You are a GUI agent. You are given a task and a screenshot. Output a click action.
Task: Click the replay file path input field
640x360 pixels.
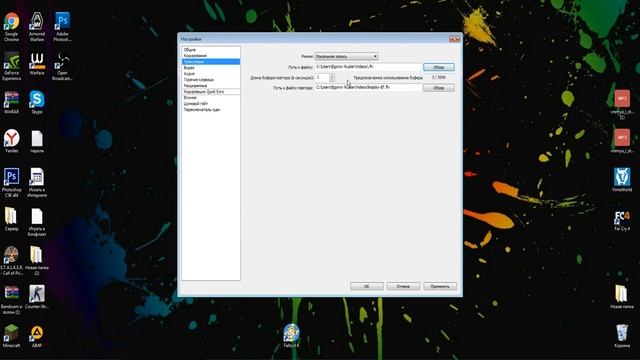coord(368,88)
